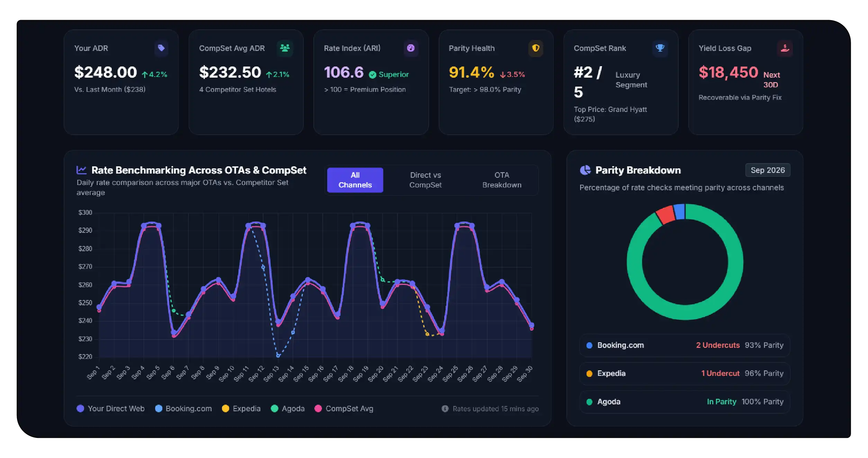Click the $248.00 Your ADR value

pos(106,72)
